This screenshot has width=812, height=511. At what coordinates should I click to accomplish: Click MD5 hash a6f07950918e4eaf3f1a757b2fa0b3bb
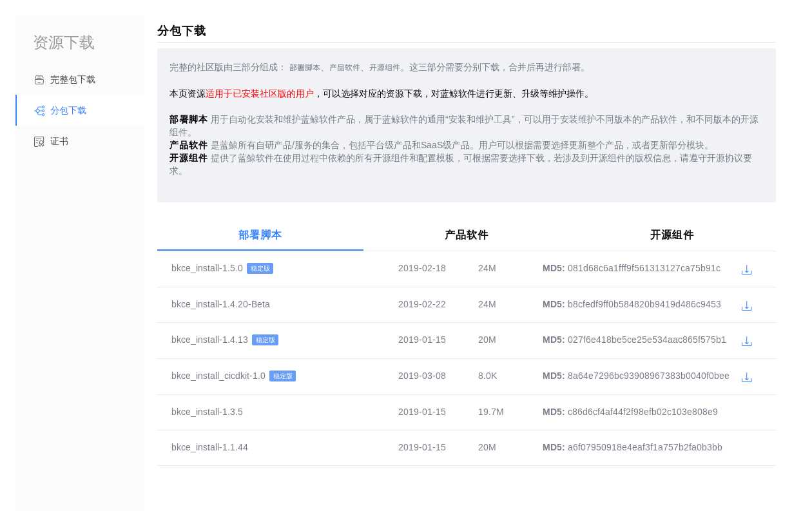[x=645, y=447]
